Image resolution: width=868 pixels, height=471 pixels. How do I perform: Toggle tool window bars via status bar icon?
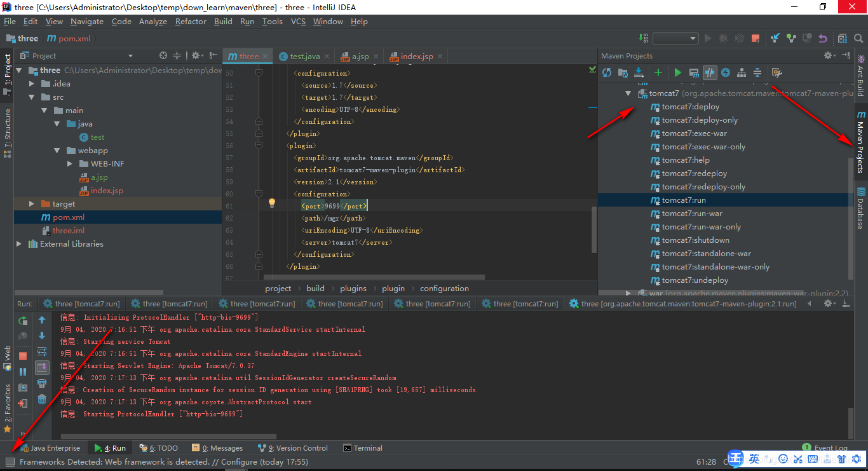click(10, 461)
